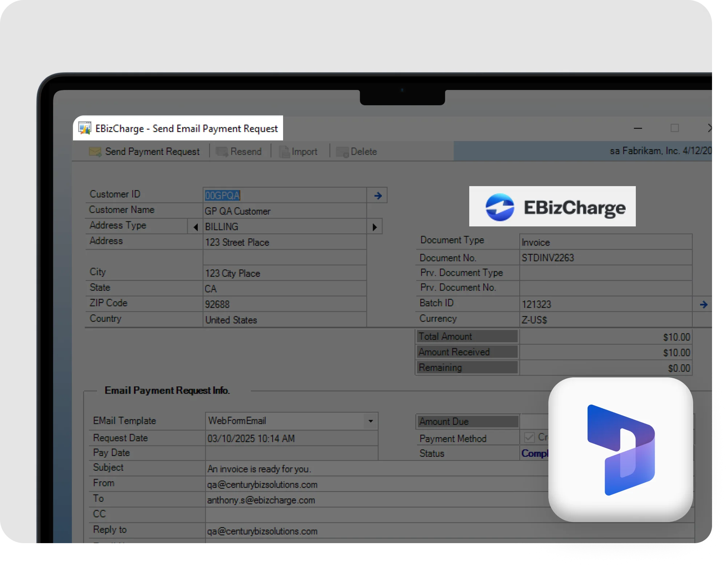This screenshot has height=566, width=728.
Task: Click the Import toolbar button
Action: (298, 151)
